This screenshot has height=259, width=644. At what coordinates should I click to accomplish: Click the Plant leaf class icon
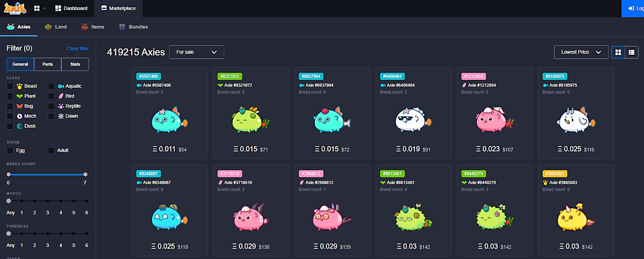pos(20,96)
